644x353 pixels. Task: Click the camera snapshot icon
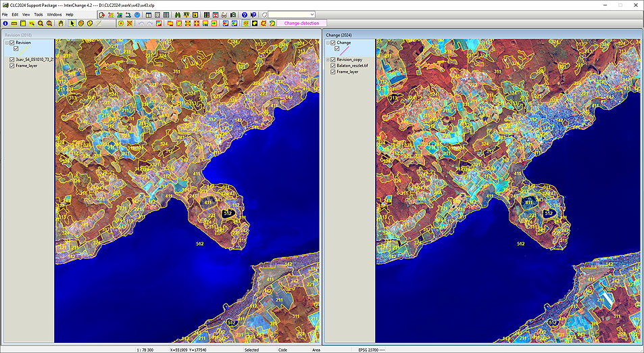[233, 14]
